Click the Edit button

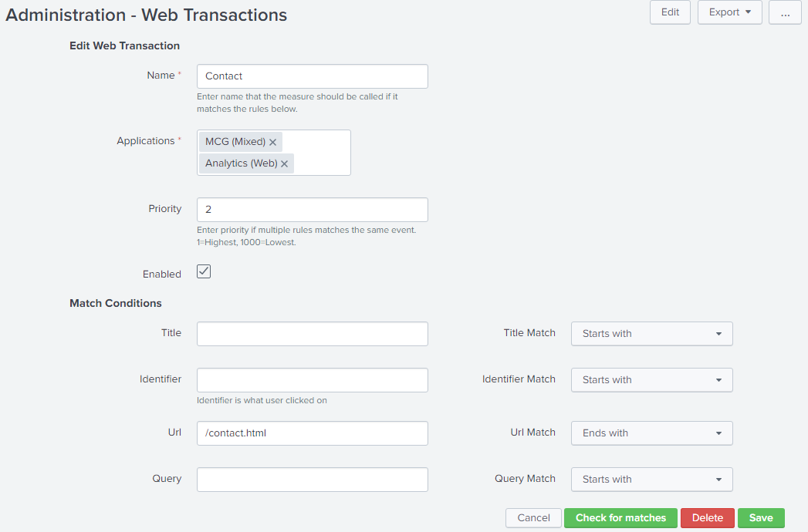[x=669, y=12]
